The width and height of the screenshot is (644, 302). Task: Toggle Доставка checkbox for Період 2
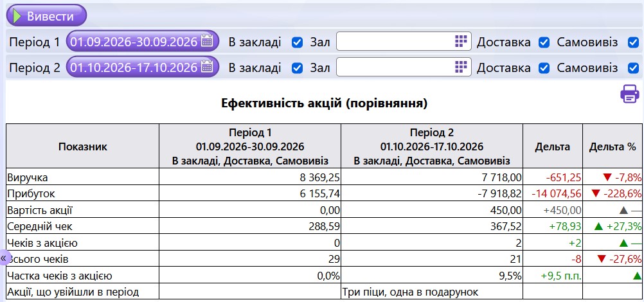[544, 68]
